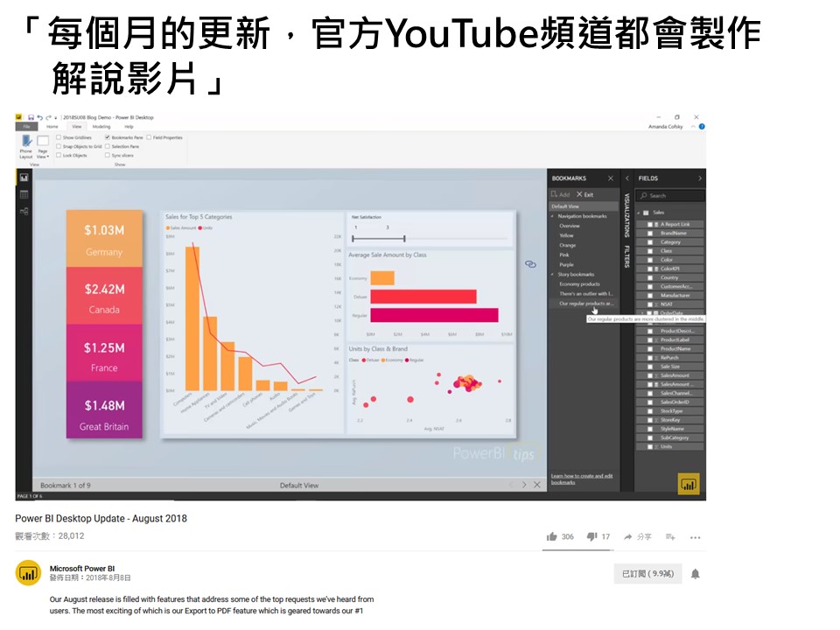
Task: Click the Undo arrow icon
Action: 39,117
